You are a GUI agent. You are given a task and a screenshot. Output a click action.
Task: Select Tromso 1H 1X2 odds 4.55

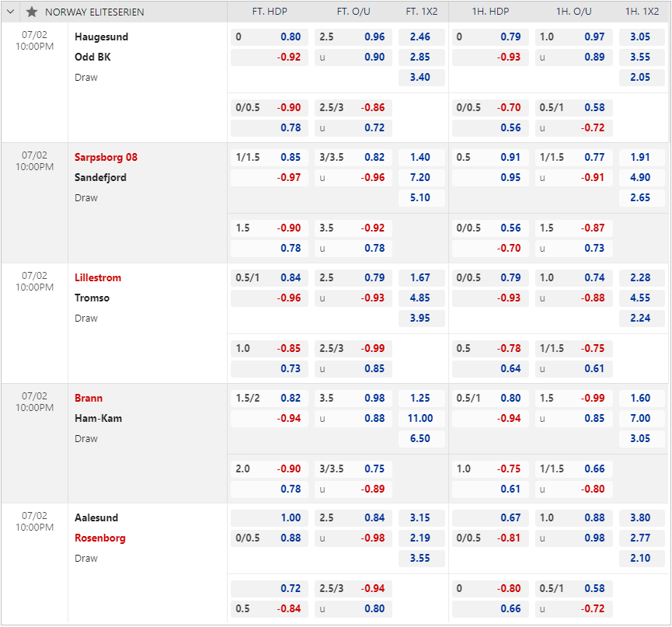click(642, 298)
